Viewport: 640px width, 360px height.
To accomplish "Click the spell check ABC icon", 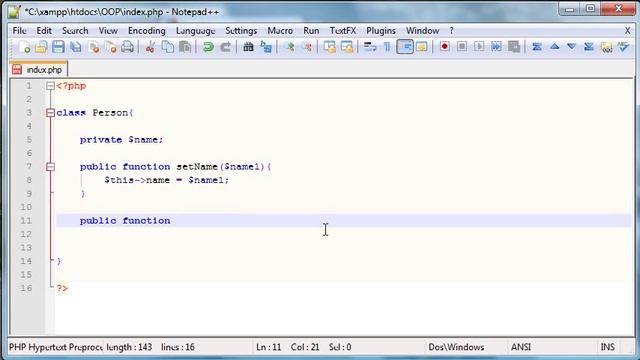I will point(623,47).
